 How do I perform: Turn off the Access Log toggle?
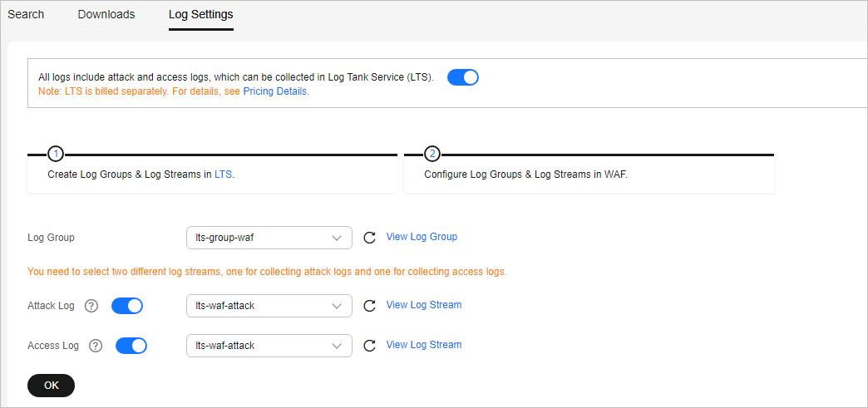coord(131,346)
